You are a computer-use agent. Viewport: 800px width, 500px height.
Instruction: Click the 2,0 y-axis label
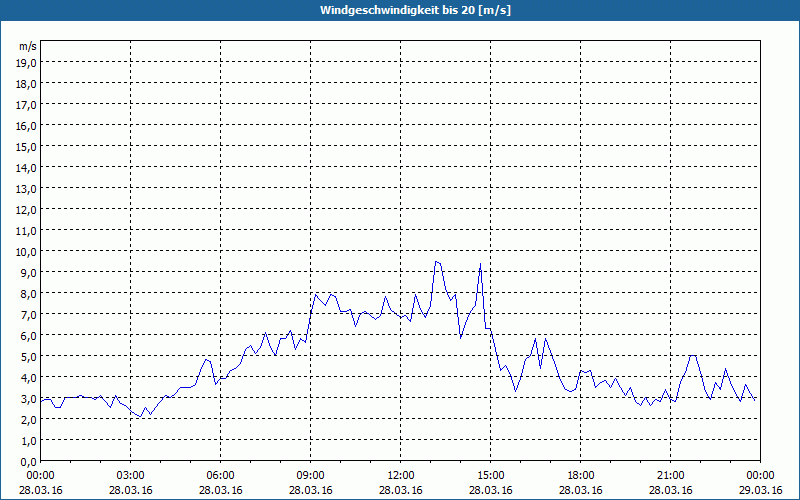pos(29,419)
